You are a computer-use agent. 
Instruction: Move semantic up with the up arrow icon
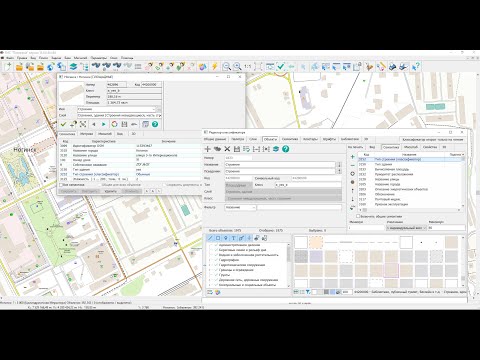tap(353, 191)
